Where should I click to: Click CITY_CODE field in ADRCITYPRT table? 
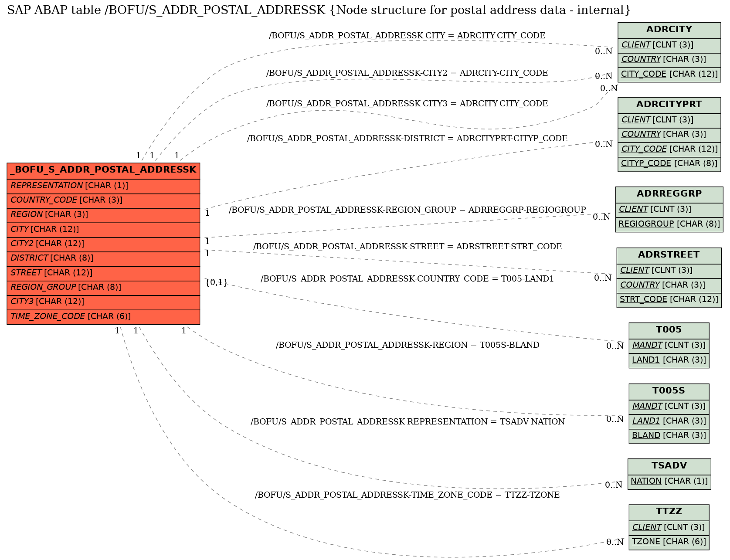pyautogui.click(x=669, y=149)
